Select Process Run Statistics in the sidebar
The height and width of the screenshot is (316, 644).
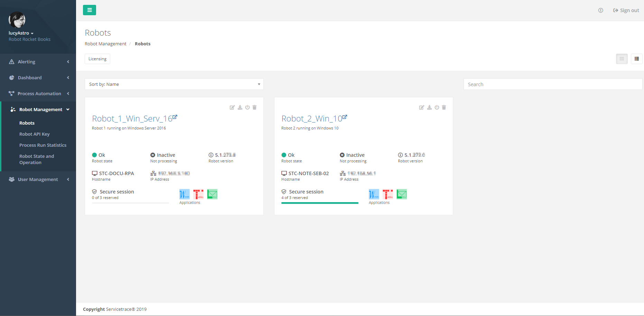(x=43, y=145)
